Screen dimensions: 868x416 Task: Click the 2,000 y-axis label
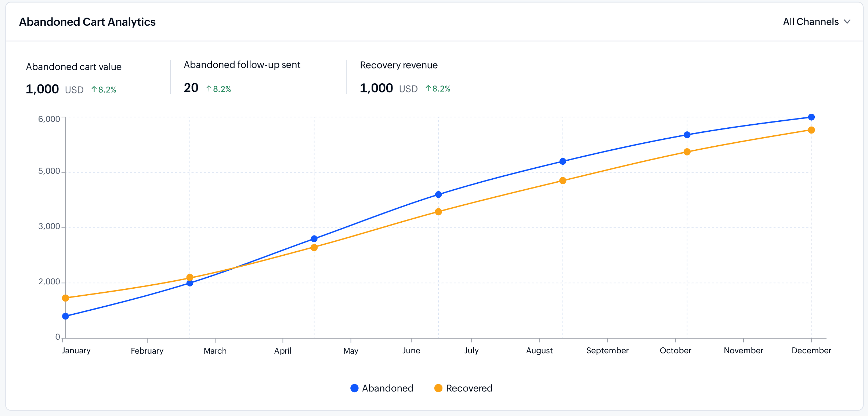click(49, 282)
